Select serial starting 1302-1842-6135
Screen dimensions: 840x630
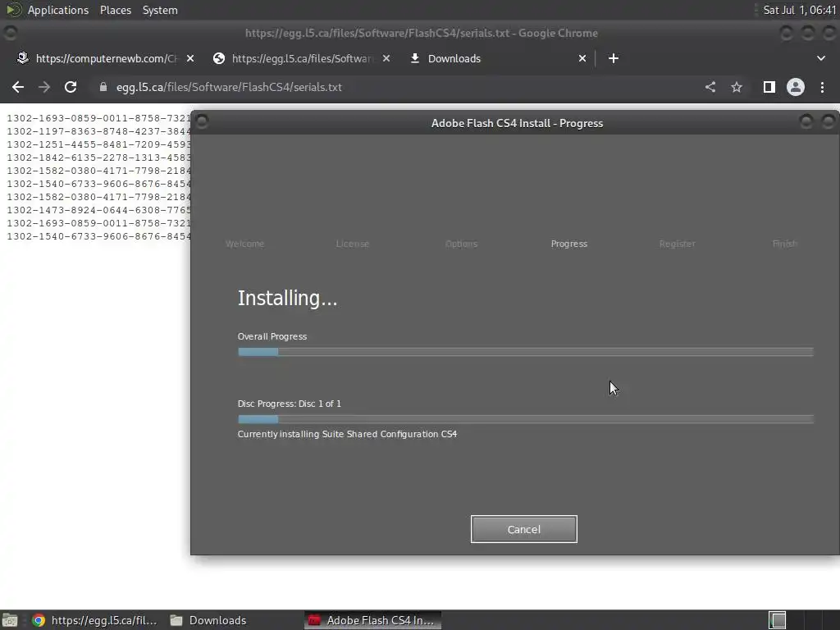point(98,157)
